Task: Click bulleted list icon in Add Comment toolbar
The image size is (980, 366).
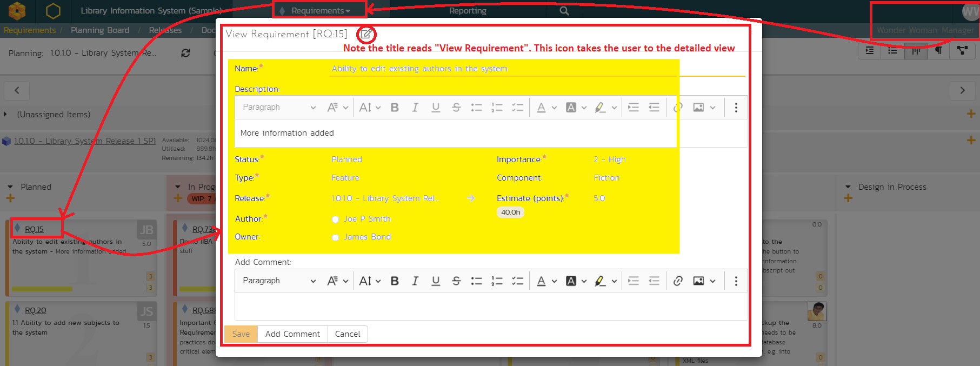Action: [476, 281]
